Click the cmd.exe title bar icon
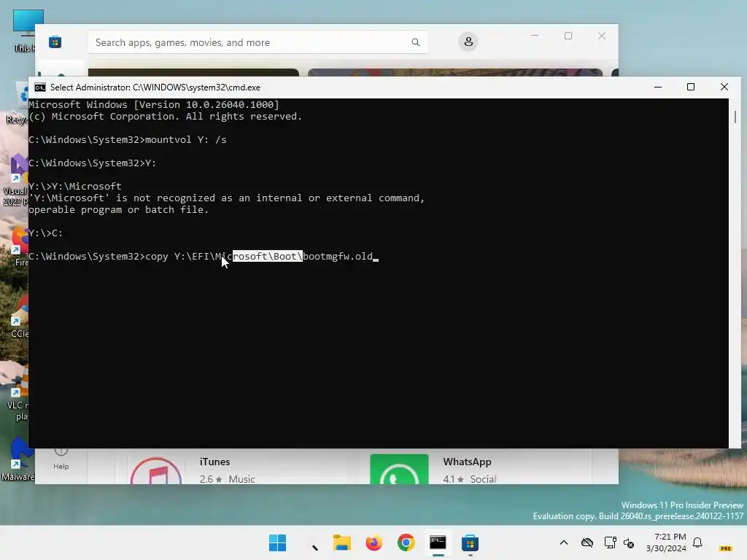Image resolution: width=747 pixels, height=560 pixels. coord(40,87)
